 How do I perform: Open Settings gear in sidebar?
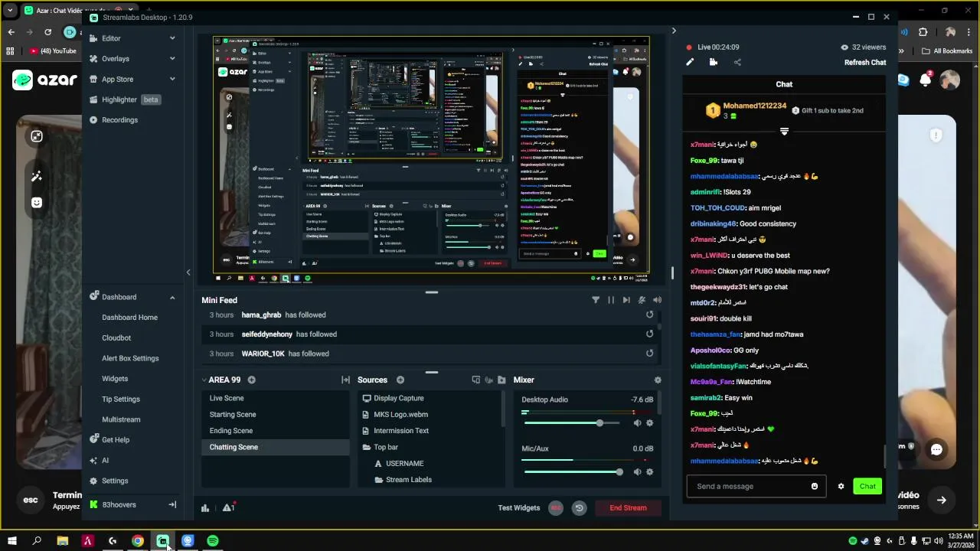click(x=114, y=481)
